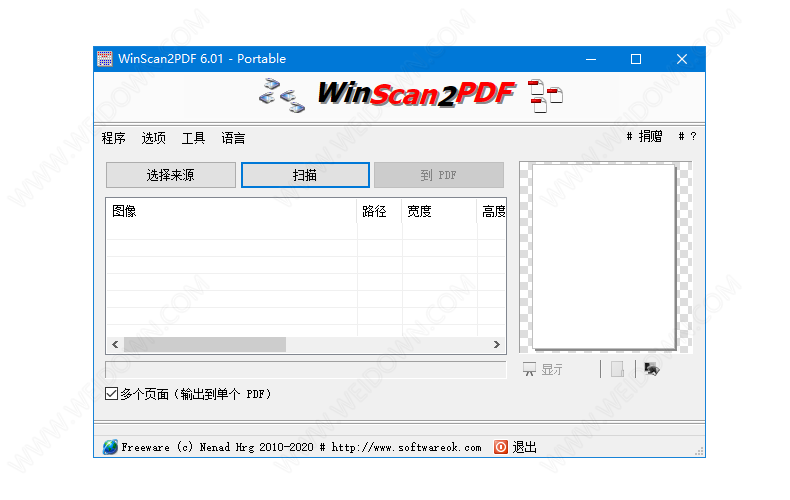This screenshot has height=500, width=790.
Task: Open the 程序 menu
Action: pyautogui.click(x=113, y=138)
